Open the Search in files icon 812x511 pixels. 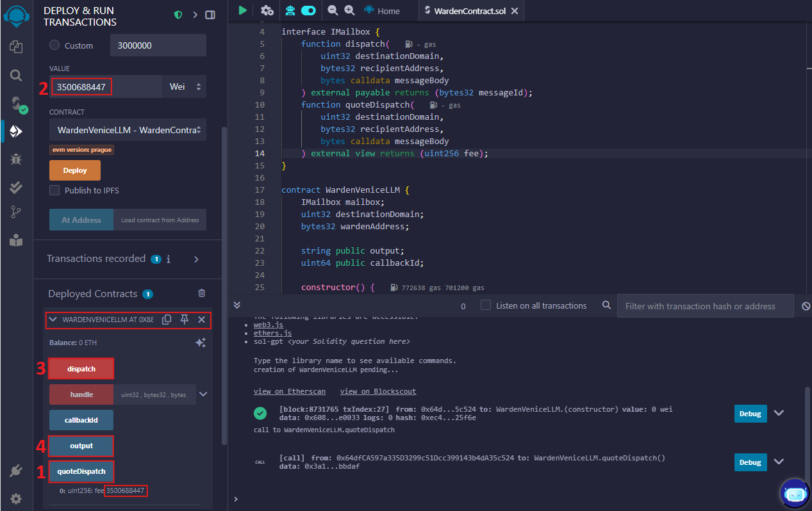16,75
